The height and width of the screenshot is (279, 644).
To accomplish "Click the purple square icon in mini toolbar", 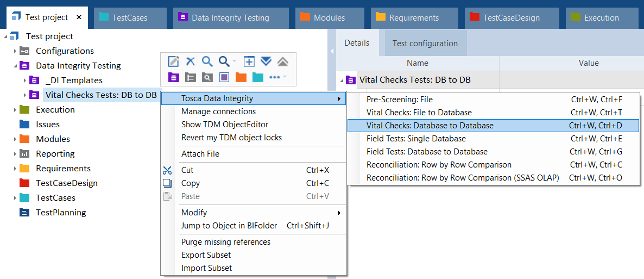I will pyautogui.click(x=224, y=77).
